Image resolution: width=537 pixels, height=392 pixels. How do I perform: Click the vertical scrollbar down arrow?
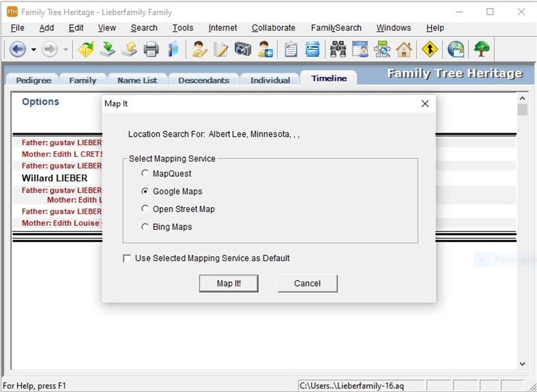pyautogui.click(x=523, y=364)
